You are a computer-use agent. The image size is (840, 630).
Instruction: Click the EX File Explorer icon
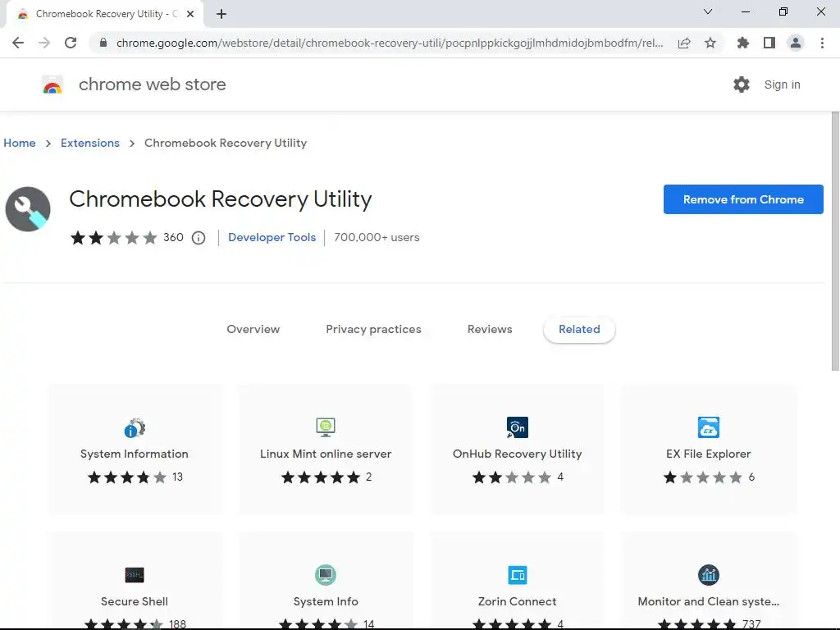click(x=708, y=427)
